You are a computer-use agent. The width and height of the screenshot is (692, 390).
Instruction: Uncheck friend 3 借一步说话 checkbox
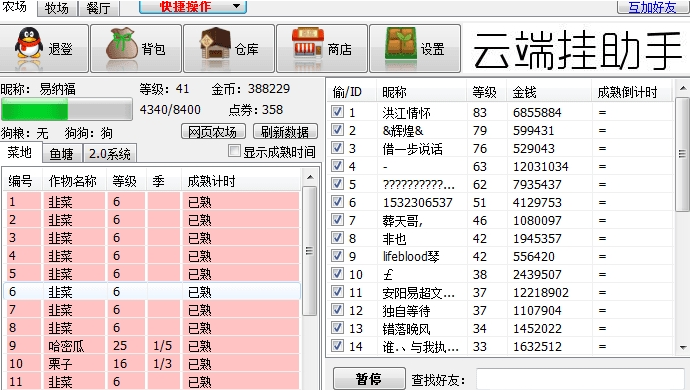click(x=338, y=148)
